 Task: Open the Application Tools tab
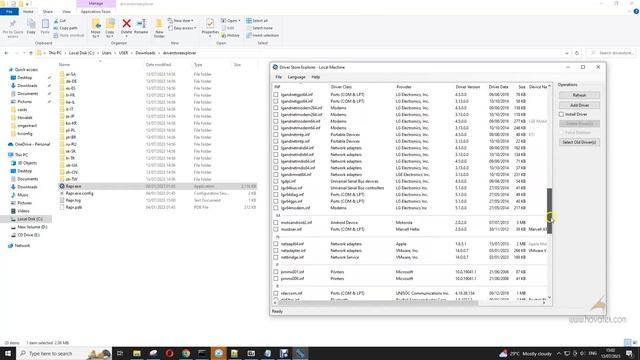point(96,11)
